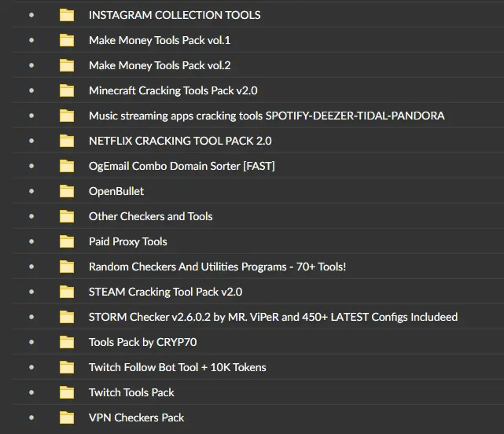504x434 pixels.
Task: Click folder icon for Paid Proxy Tools
Action: (x=67, y=241)
